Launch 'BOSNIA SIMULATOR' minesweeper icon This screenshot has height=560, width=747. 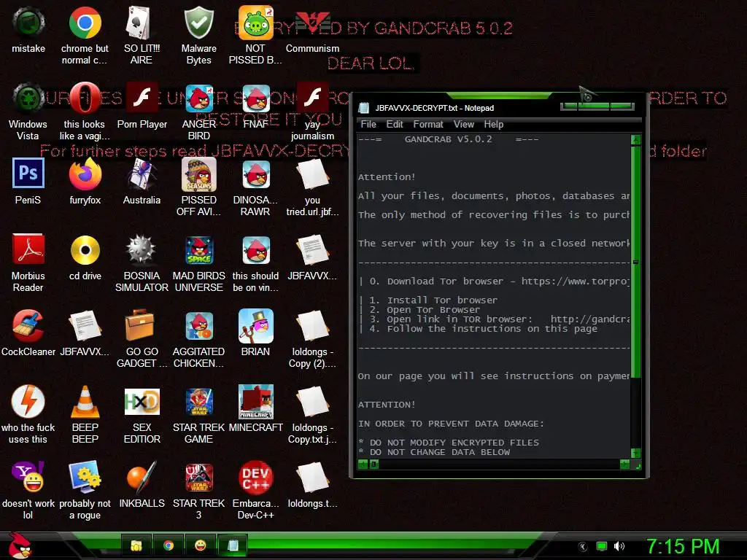click(x=142, y=250)
